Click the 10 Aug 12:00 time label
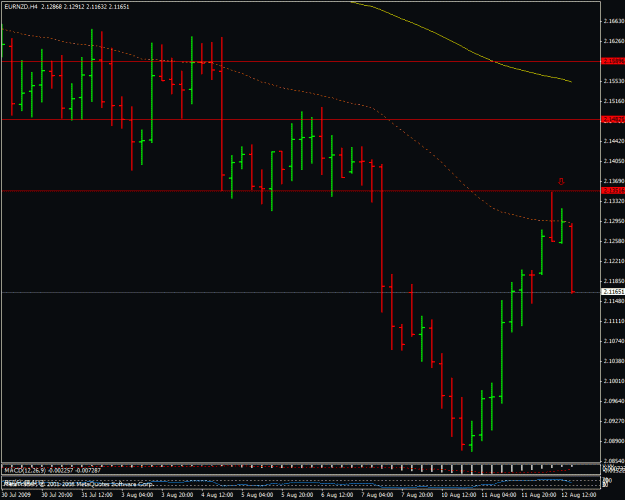625x500 pixels. (458, 495)
